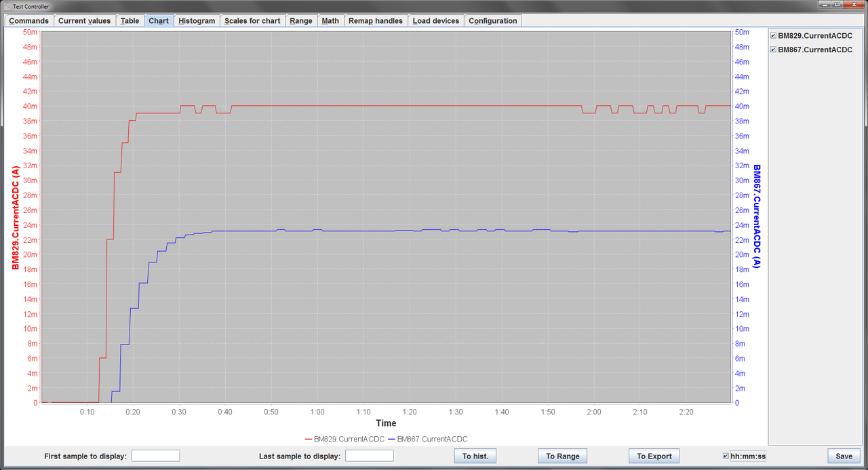Click the 10m label on right axis

(x=742, y=329)
